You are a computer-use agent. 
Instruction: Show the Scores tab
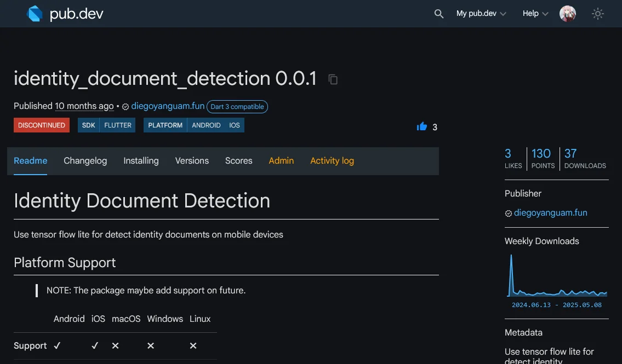coord(239,161)
